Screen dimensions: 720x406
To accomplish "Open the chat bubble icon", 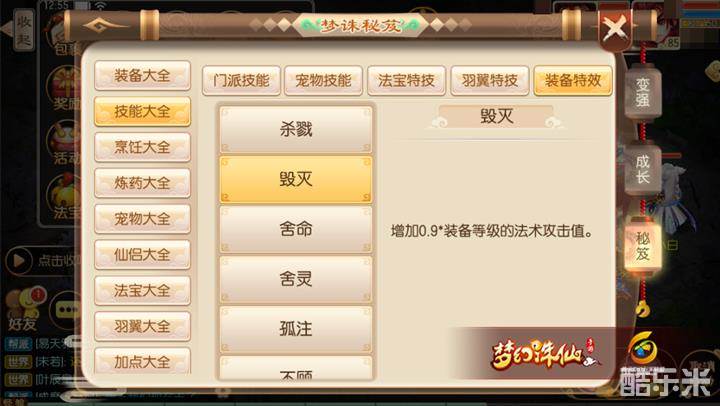I will point(67,310).
